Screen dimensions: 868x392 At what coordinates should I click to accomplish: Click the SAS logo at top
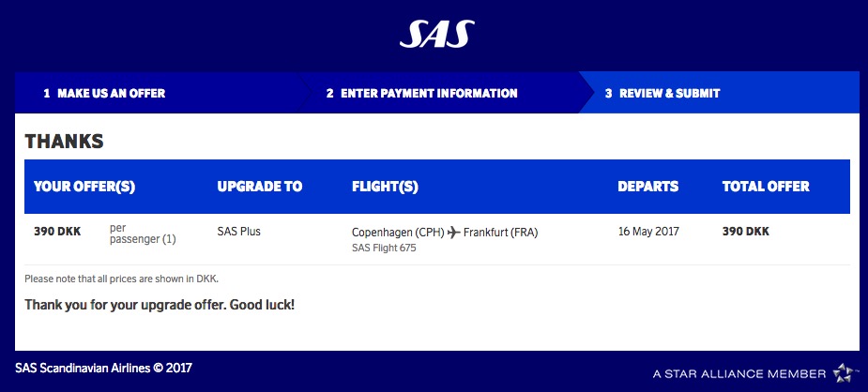pyautogui.click(x=436, y=35)
